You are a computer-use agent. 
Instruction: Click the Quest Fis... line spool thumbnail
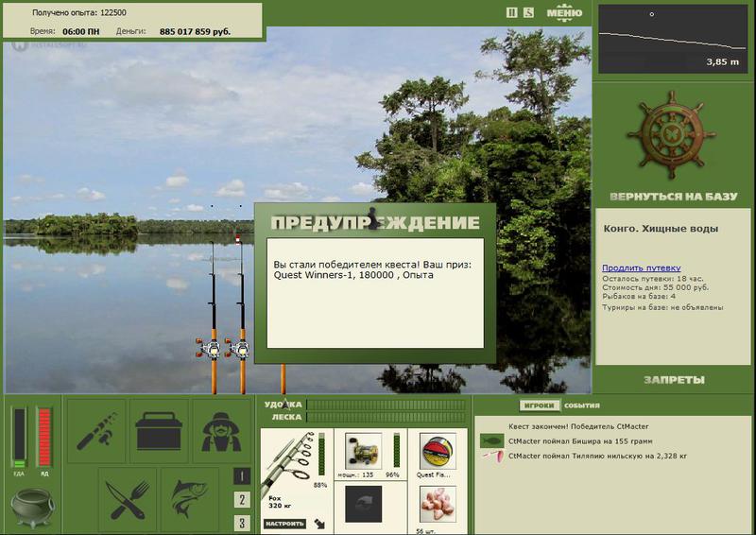[x=438, y=451]
